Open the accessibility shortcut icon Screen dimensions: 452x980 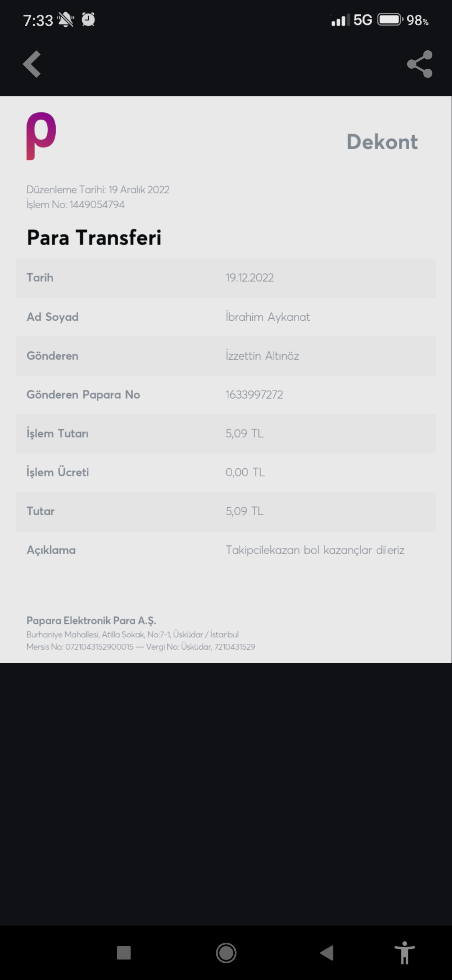404,953
